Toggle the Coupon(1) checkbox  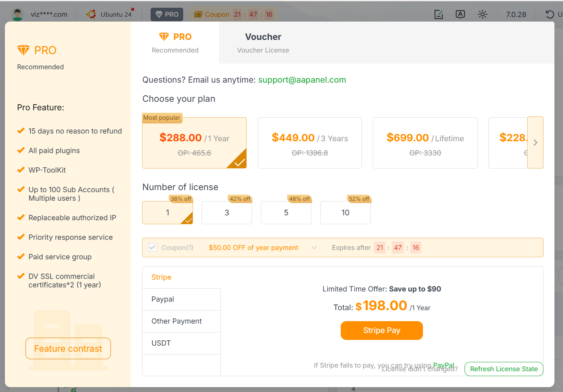tap(153, 247)
